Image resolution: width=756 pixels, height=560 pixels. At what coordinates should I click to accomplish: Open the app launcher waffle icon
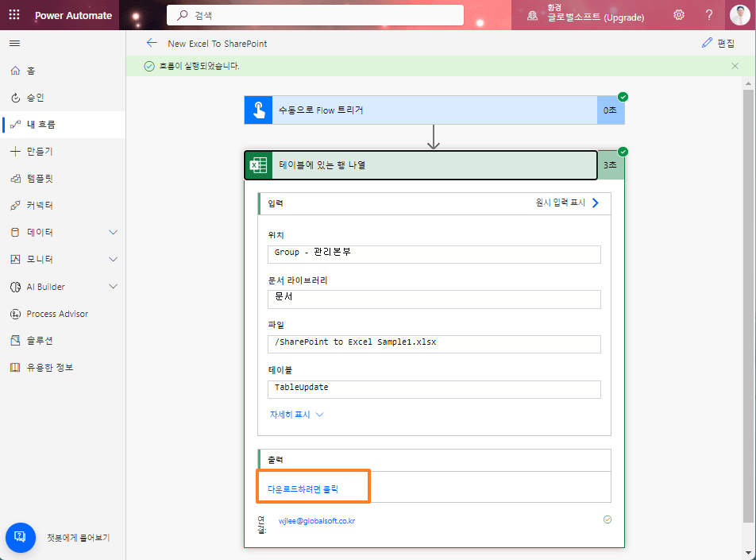(14, 15)
